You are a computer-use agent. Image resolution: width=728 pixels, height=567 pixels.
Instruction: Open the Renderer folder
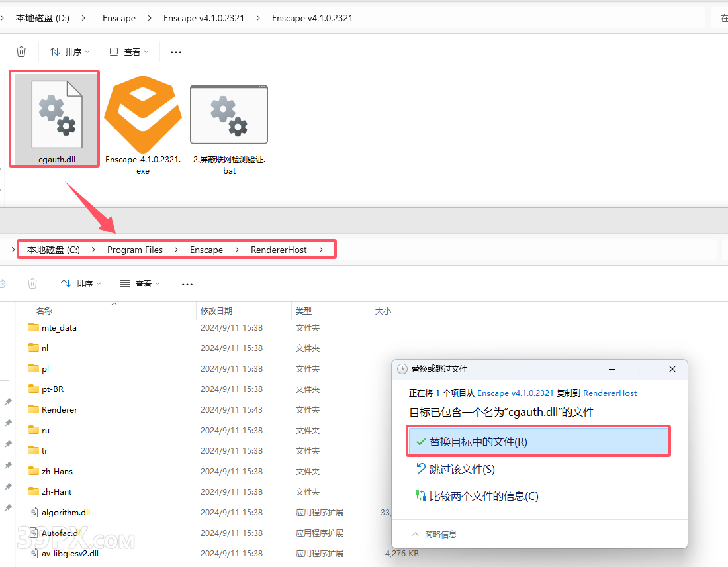60,409
